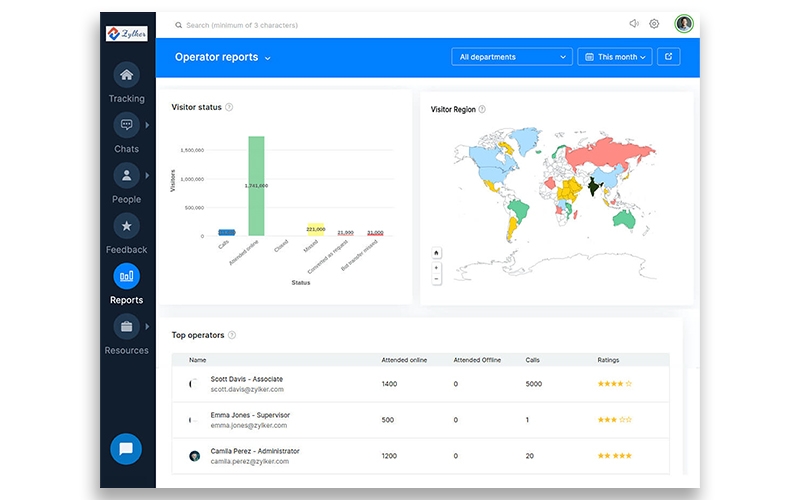The width and height of the screenshot is (800, 500).
Task: Open the This month date dropdown
Action: pyautogui.click(x=615, y=57)
